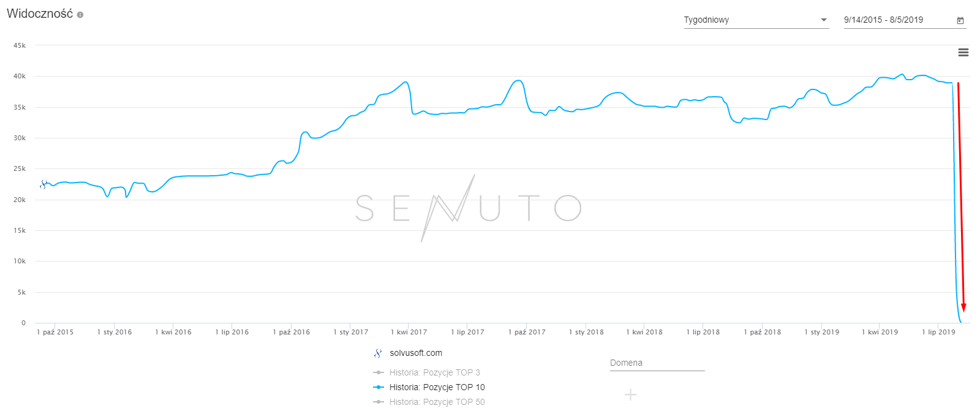Viewport: 980px width, 411px height.
Task: Click the SENUTO watermark in chart center
Action: pyautogui.click(x=468, y=208)
